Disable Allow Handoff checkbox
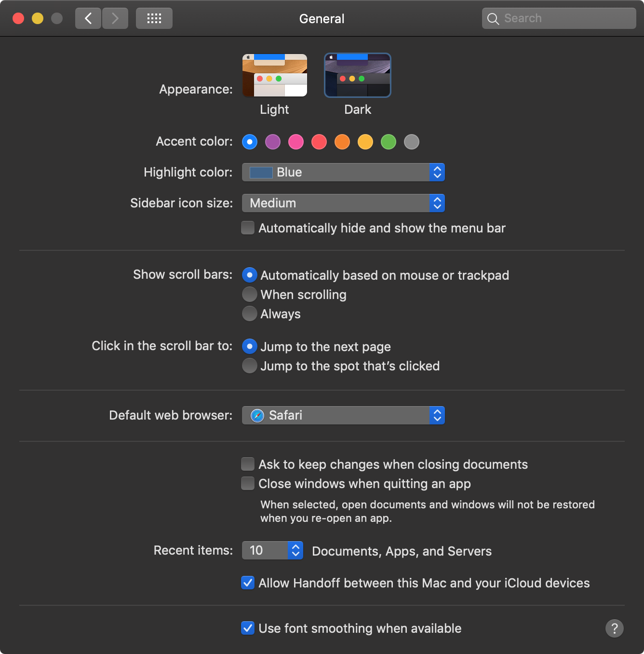644x654 pixels. pos(248,583)
